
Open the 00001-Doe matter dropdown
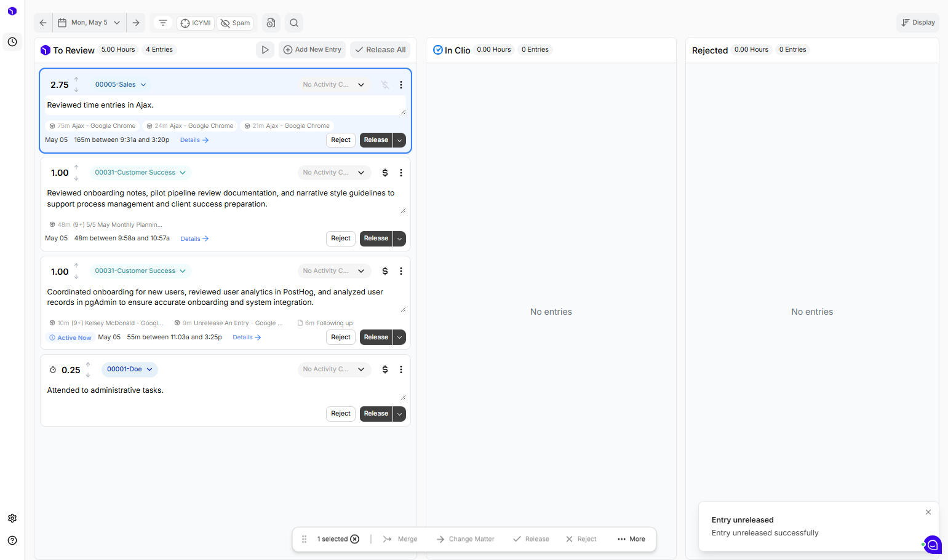click(130, 369)
